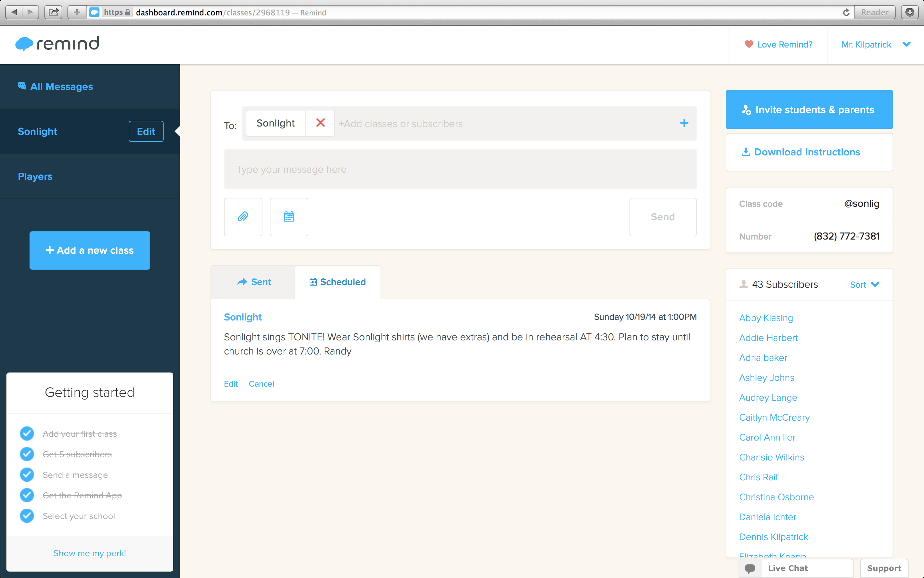The height and width of the screenshot is (578, 924).
Task: Click Edit button next to Sonlight
Action: coord(146,132)
